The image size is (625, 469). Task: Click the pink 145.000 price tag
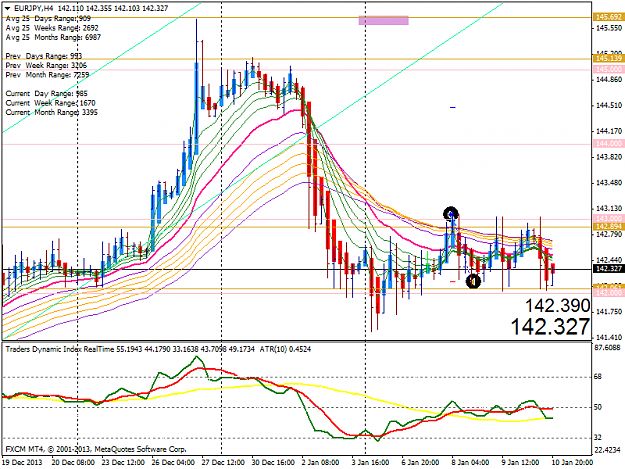coord(608,69)
